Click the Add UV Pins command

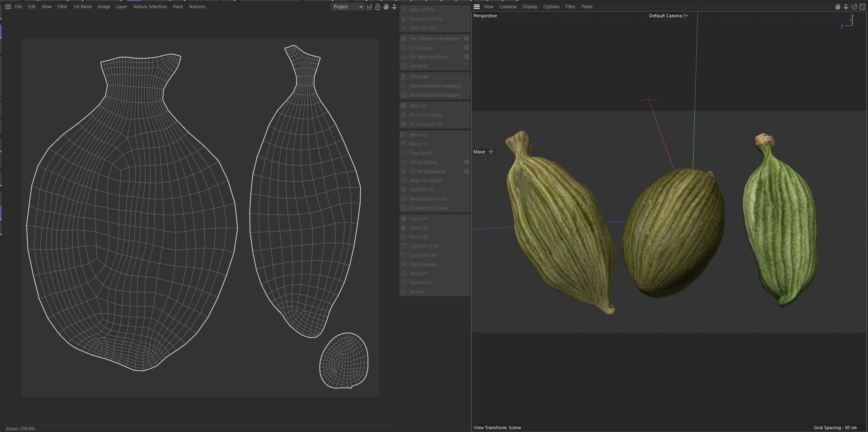pos(435,9)
